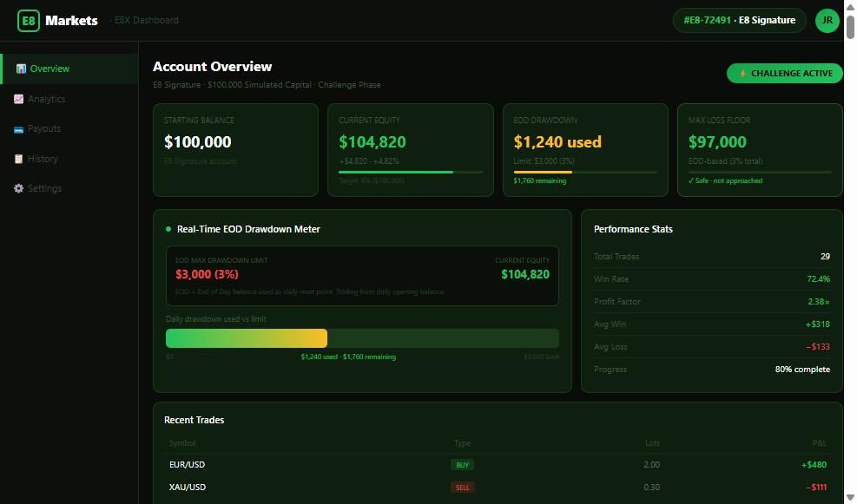857x504 pixels.
Task: Click the XAU/USD symbol in Recent Trades
Action: click(188, 487)
